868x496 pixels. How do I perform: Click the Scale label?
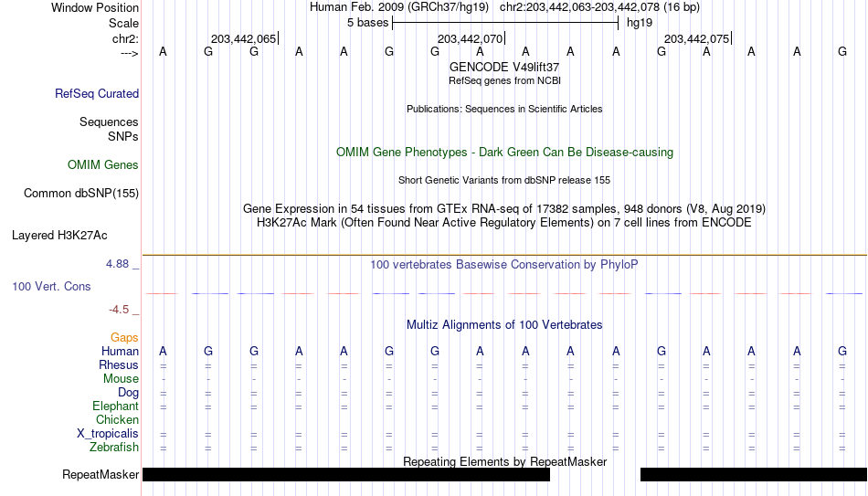pyautogui.click(x=124, y=23)
